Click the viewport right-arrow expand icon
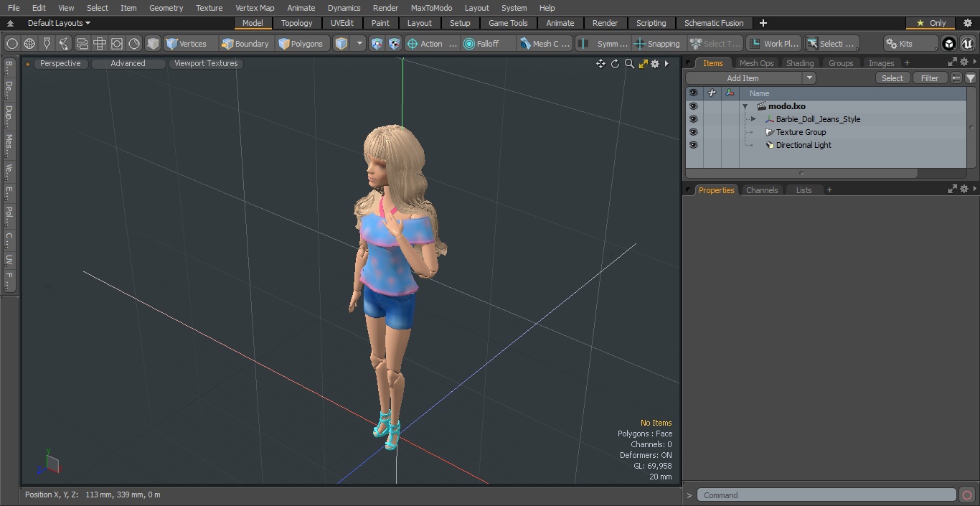 (x=666, y=64)
